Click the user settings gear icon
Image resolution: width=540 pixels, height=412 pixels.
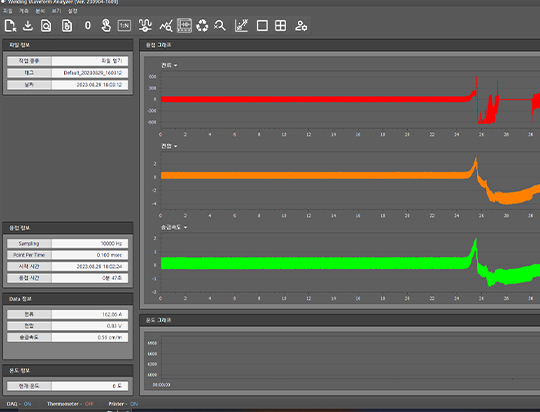(x=301, y=26)
